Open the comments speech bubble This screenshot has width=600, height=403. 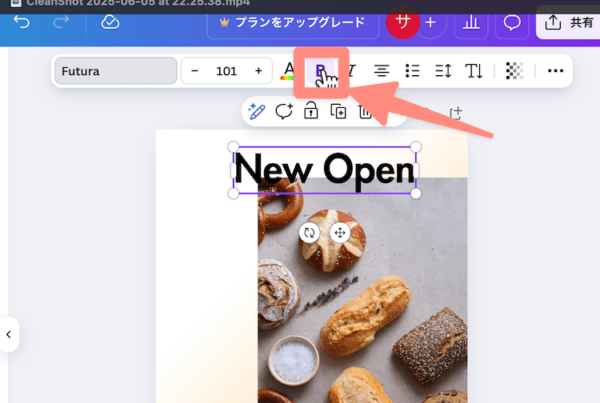point(512,23)
